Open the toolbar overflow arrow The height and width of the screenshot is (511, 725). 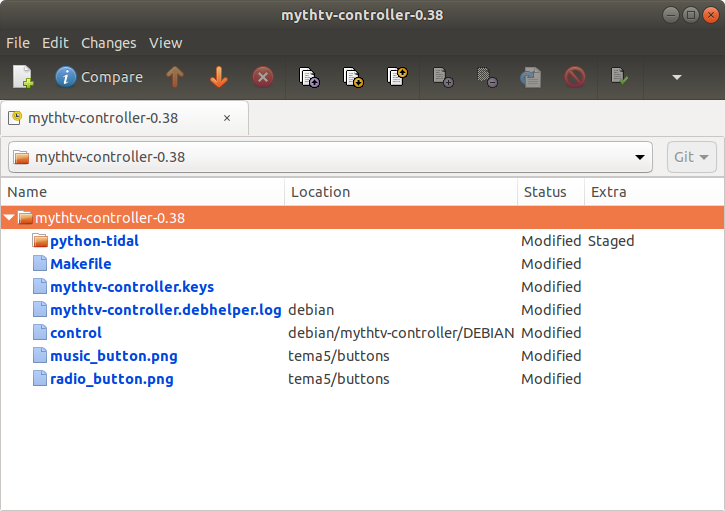[677, 77]
